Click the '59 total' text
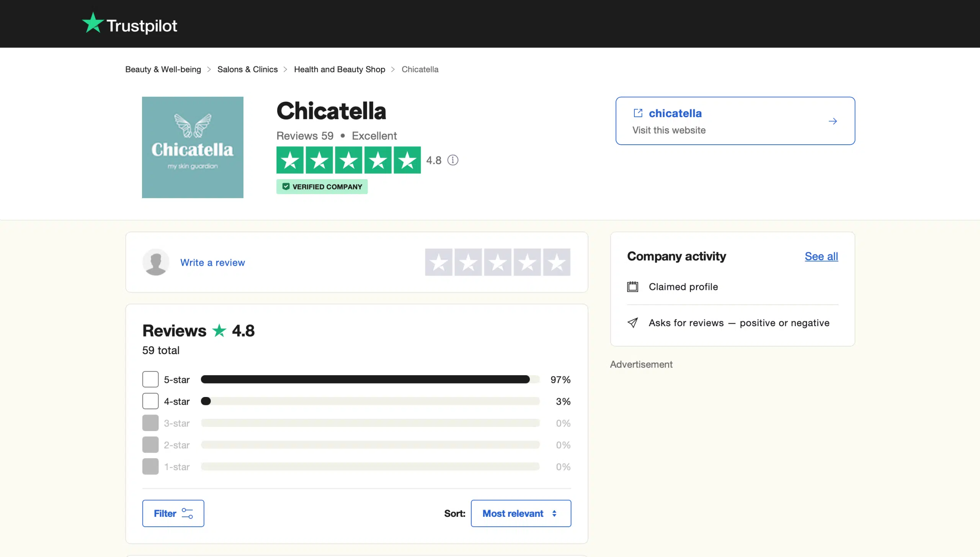This screenshot has width=980, height=557. click(x=161, y=350)
